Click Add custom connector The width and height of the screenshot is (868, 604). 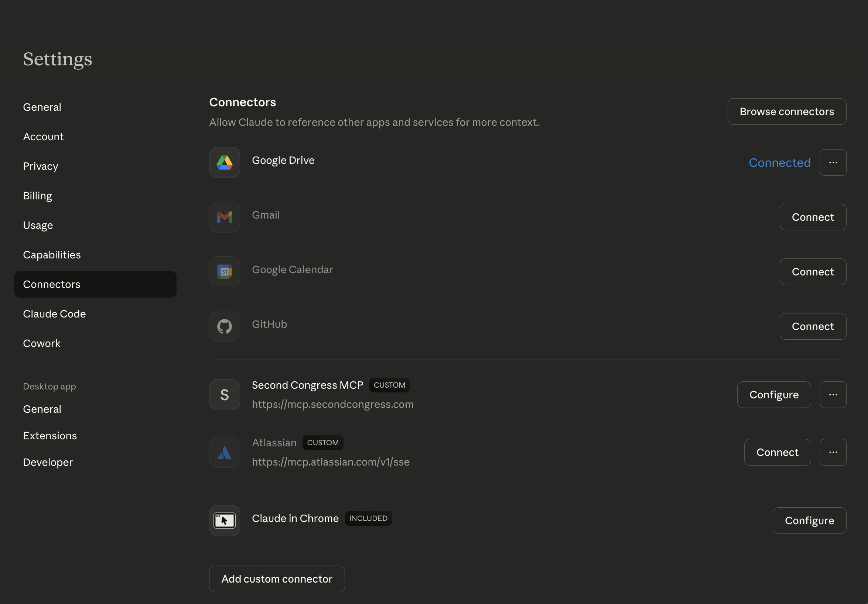coord(277,579)
